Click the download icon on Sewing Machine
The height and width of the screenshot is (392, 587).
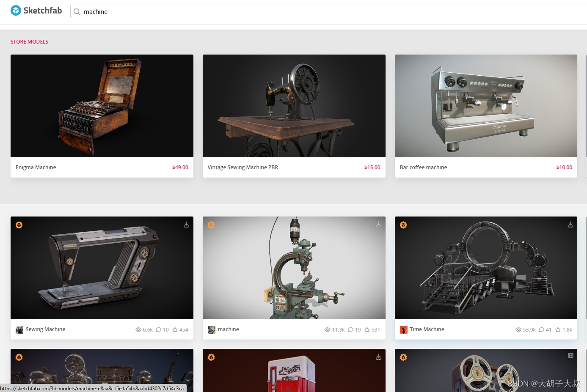186,225
